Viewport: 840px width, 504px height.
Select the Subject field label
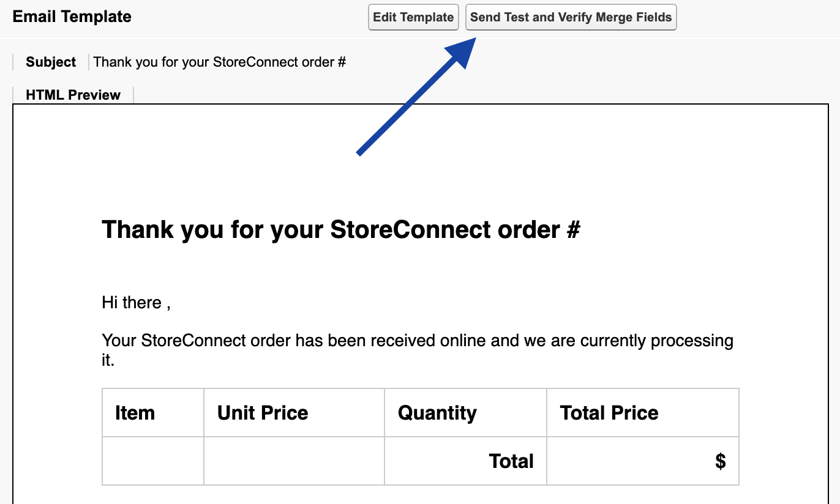click(x=50, y=62)
